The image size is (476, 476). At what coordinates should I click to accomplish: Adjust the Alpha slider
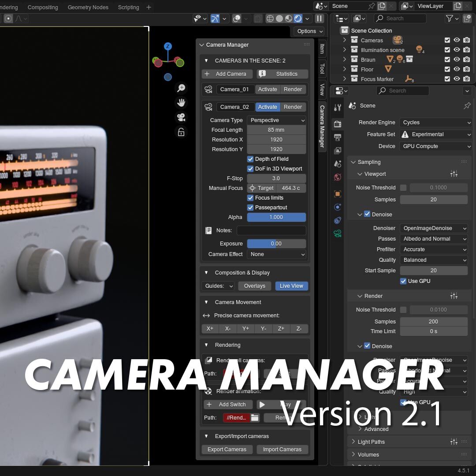click(x=276, y=217)
